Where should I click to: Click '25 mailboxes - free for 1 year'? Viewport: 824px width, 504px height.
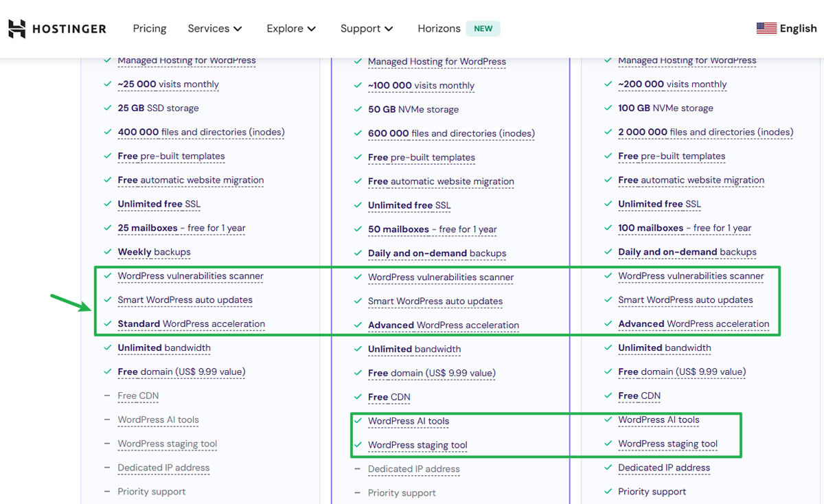(181, 229)
